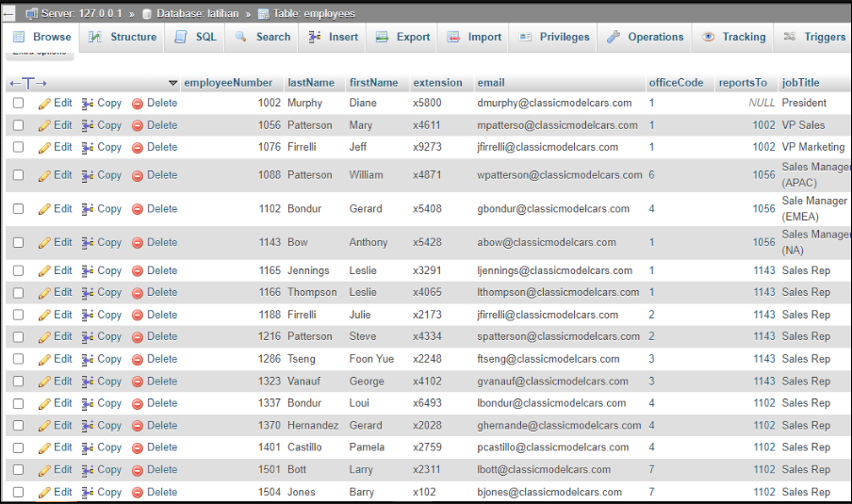This screenshot has width=852, height=504.
Task: Open the Import tab
Action: (474, 37)
